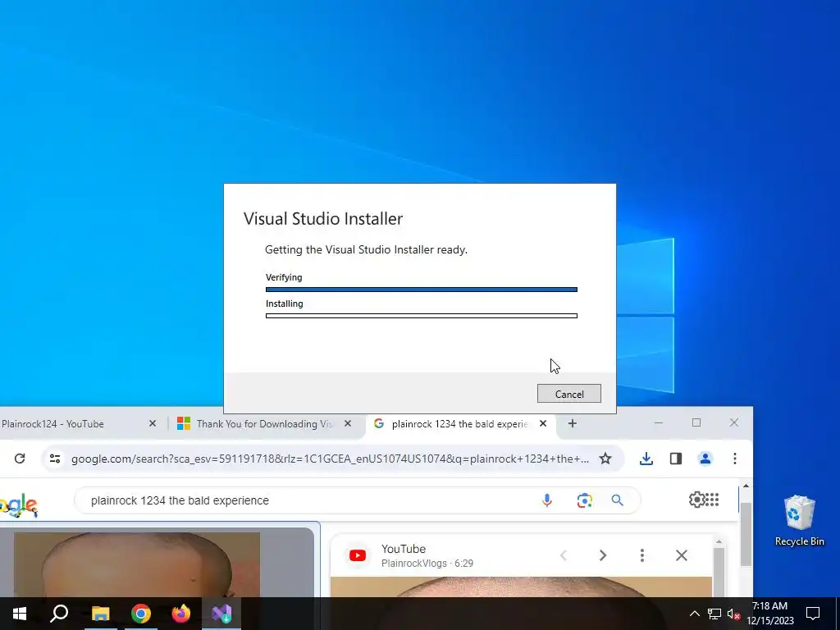Open the video card more options menu
The width and height of the screenshot is (840, 630).
pyautogui.click(x=641, y=555)
